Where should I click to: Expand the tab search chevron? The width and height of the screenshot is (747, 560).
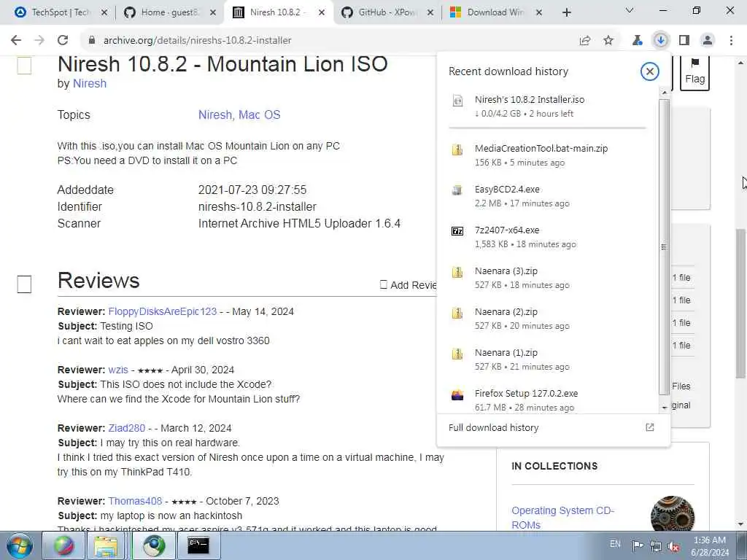coord(630,10)
